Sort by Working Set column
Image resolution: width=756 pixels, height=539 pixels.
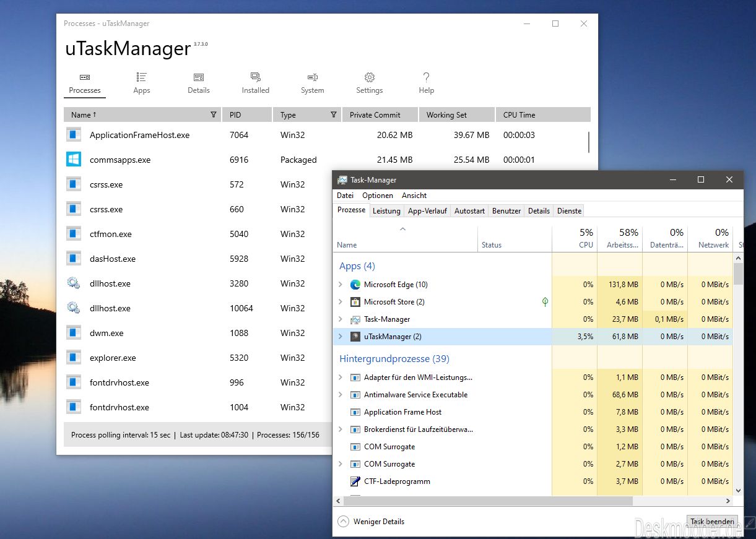pyautogui.click(x=457, y=114)
